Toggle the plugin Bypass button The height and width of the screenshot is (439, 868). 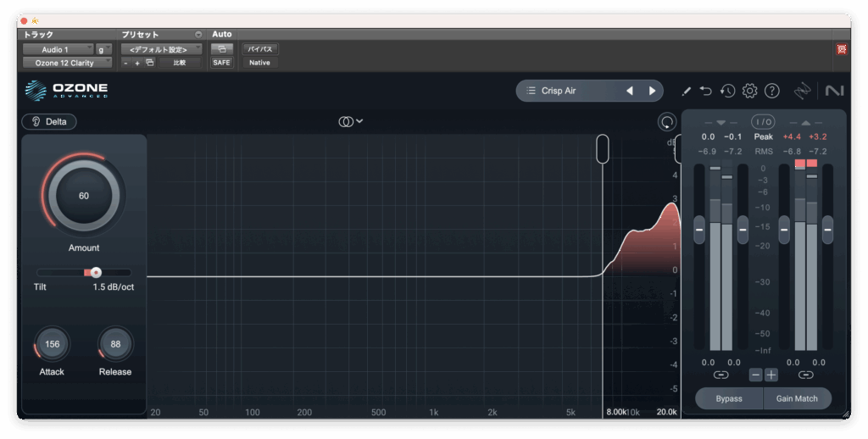(x=728, y=398)
